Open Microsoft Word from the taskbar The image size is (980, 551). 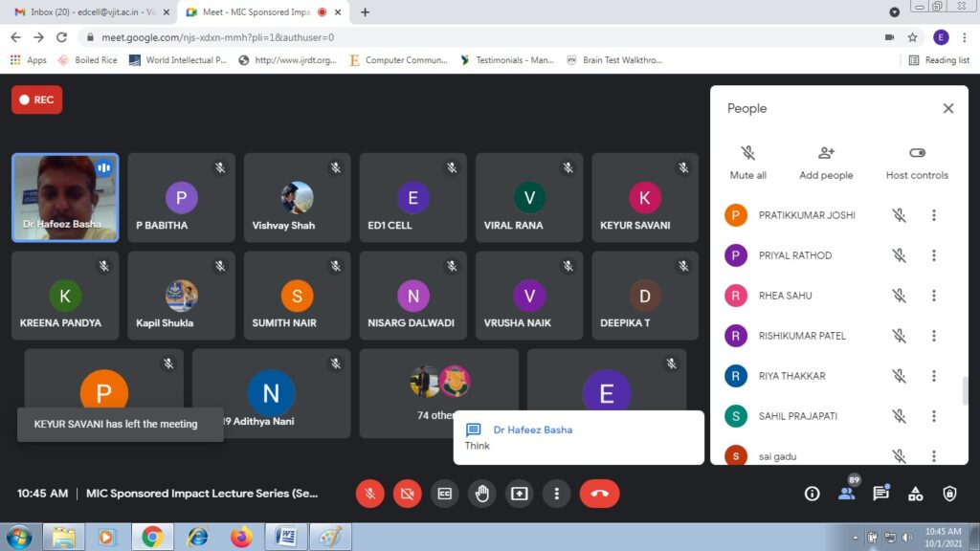[285, 537]
